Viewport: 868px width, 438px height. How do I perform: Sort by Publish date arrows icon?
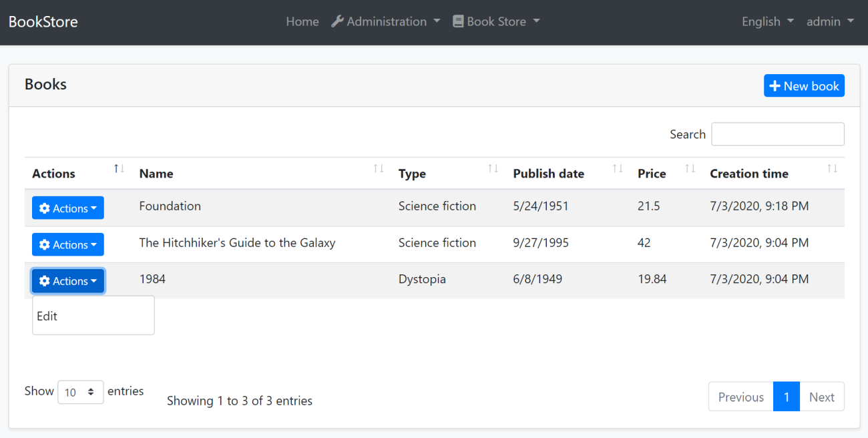point(618,169)
